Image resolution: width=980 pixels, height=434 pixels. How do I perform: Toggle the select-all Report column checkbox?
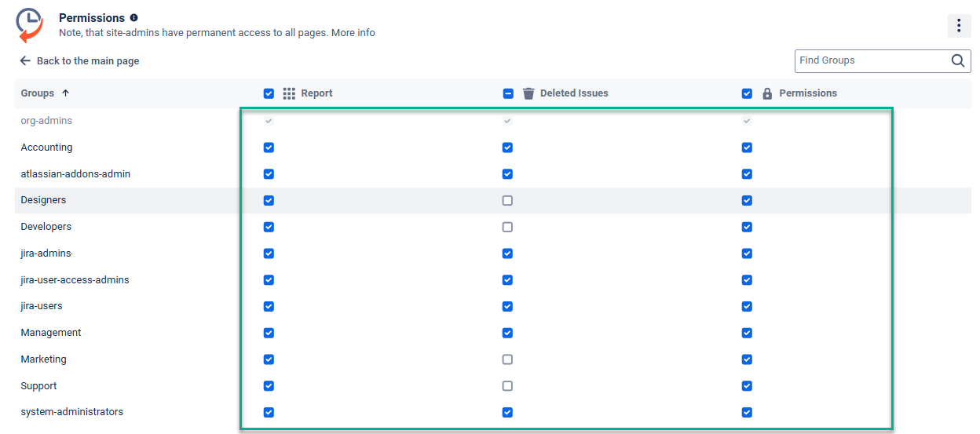point(269,93)
